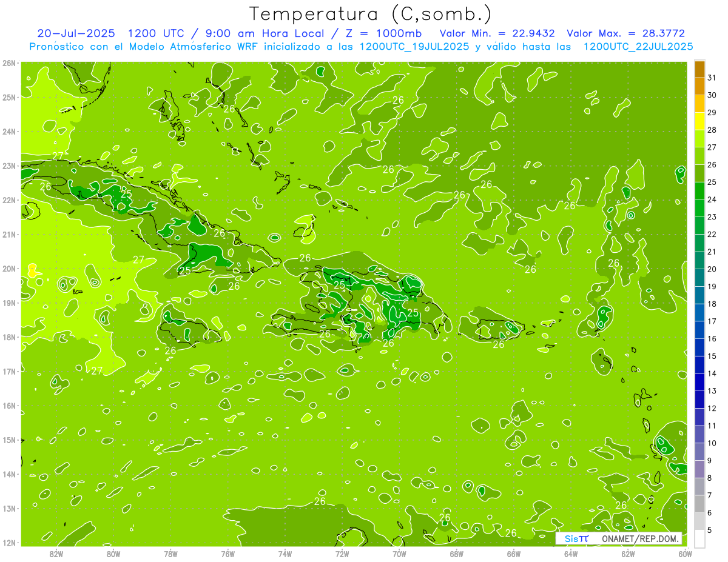Click the 24N latitude axis label
The height and width of the screenshot is (562, 728).
(8, 132)
